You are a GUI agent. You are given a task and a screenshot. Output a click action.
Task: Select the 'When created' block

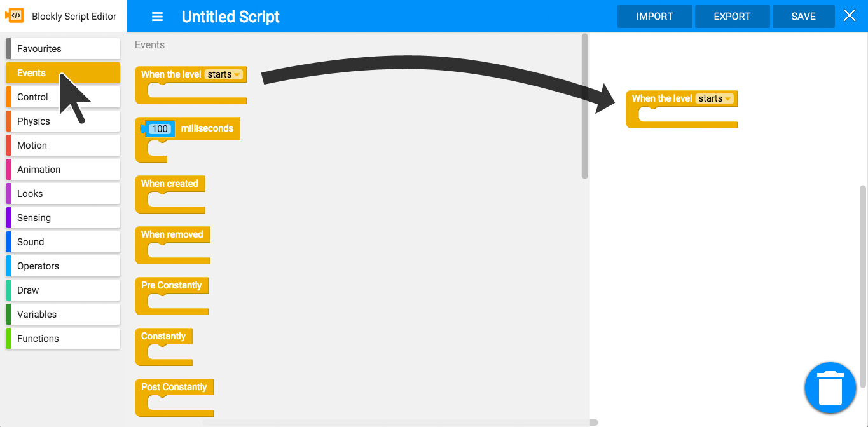(170, 184)
